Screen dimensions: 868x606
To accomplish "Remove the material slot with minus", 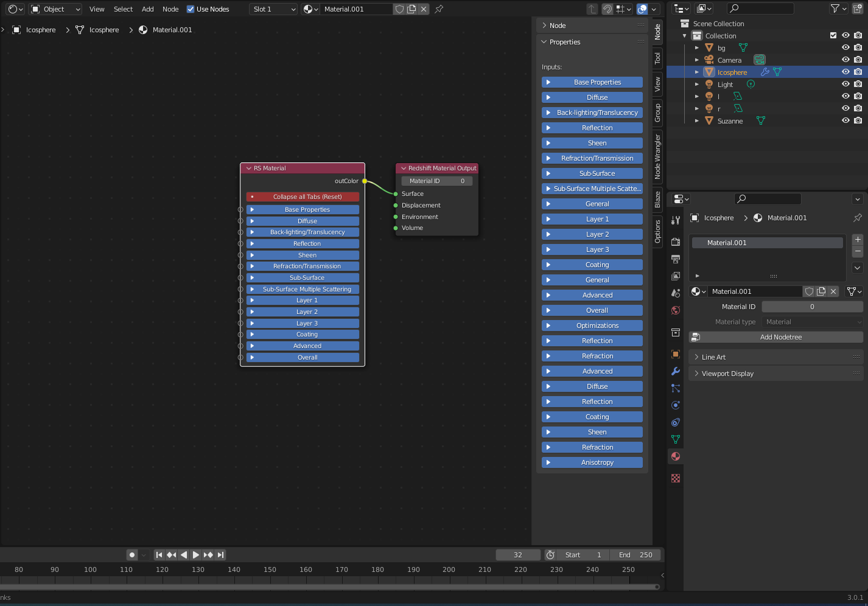I will 858,251.
